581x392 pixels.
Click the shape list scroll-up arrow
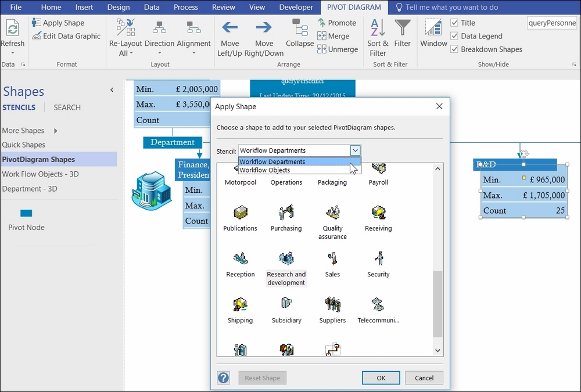pos(437,169)
